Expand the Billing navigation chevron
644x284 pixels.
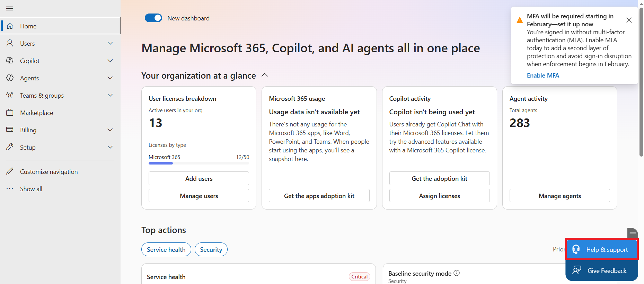110,130
